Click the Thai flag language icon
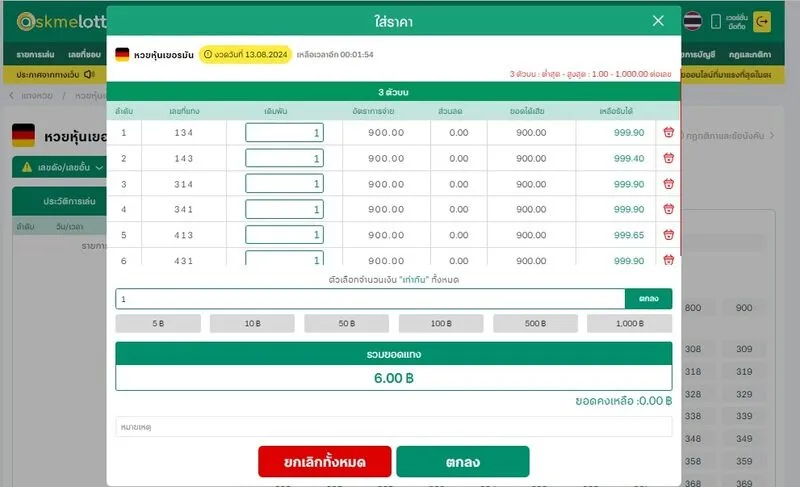 [x=692, y=21]
